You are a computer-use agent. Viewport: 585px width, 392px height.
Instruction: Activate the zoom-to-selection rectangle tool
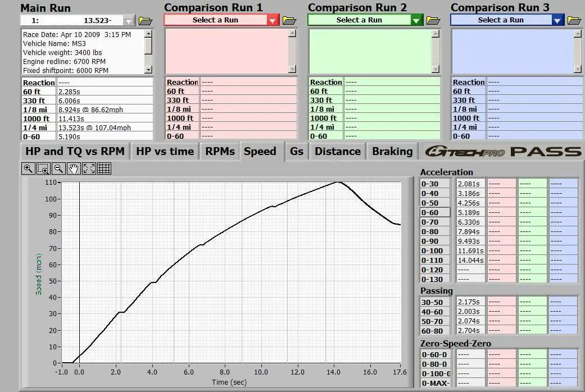pos(43,168)
